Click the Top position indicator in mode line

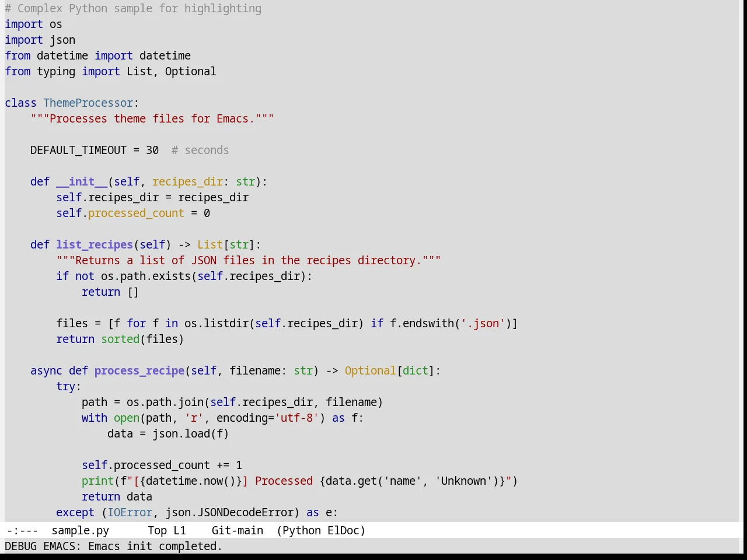click(157, 530)
